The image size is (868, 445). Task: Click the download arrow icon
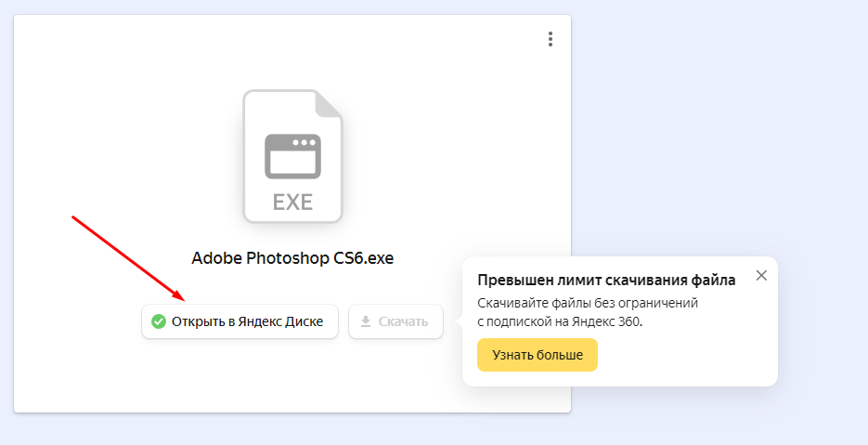point(366,321)
